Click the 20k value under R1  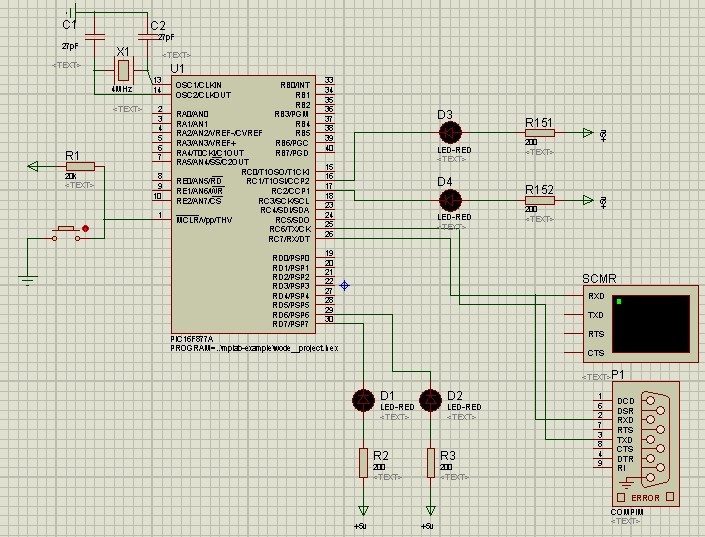tap(71, 176)
